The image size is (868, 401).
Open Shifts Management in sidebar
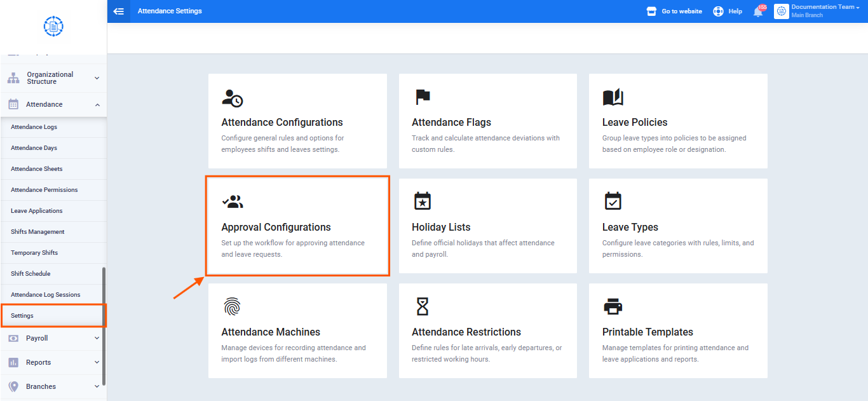[x=53, y=232]
